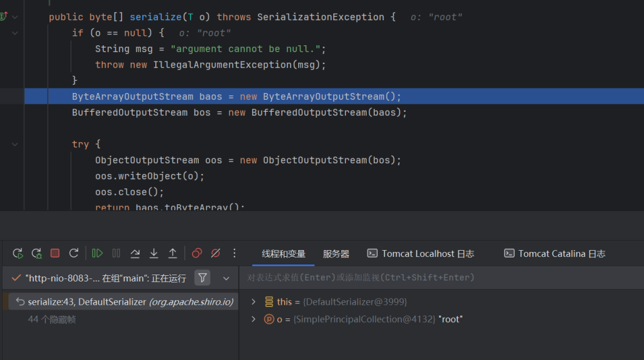The image size is (644, 360).
Task: Click the implemented method gutter icon
Action: point(3,17)
